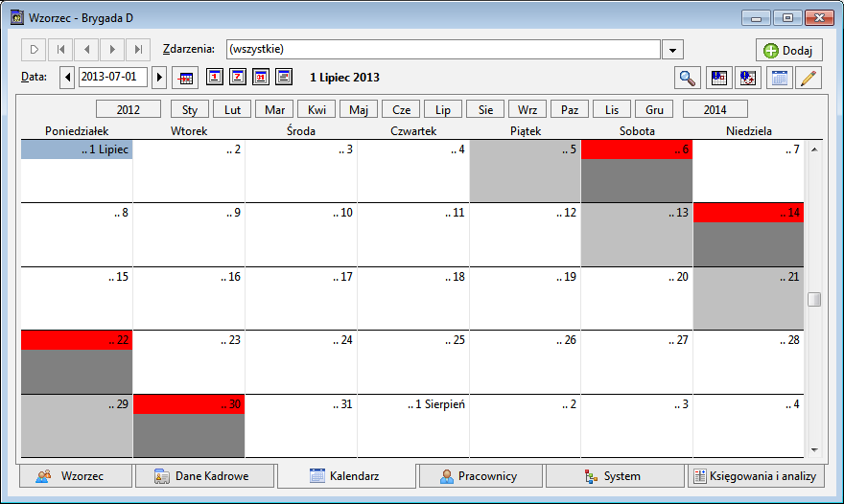Select month Paz
Image resolution: width=844 pixels, height=504 pixels.
coord(570,109)
